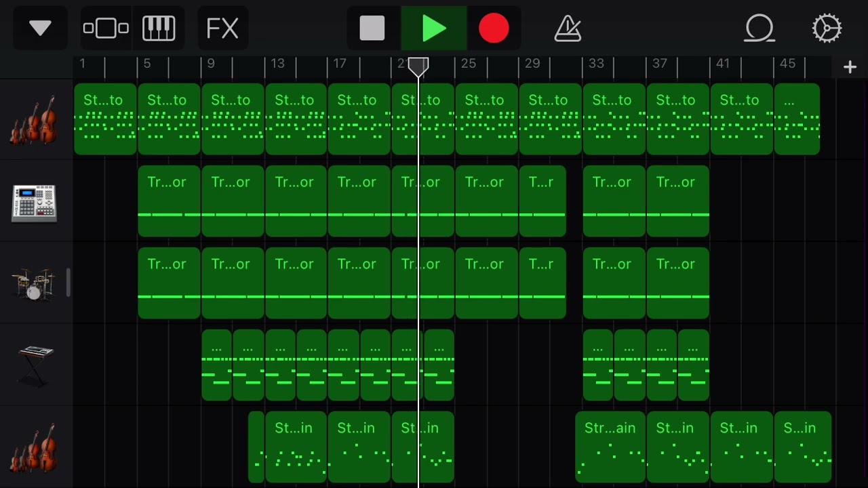Image resolution: width=868 pixels, height=488 pixels.
Task: Tap bar 33 on the ruler
Action: (x=596, y=64)
